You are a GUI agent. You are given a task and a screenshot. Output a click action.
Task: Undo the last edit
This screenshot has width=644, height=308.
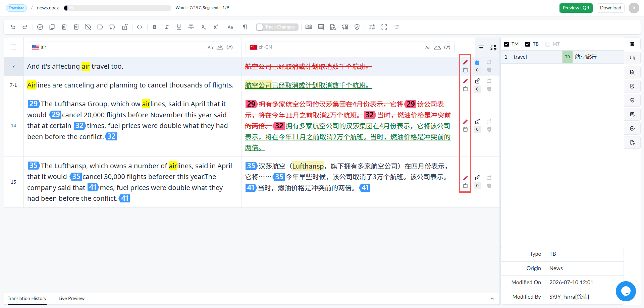[13, 27]
